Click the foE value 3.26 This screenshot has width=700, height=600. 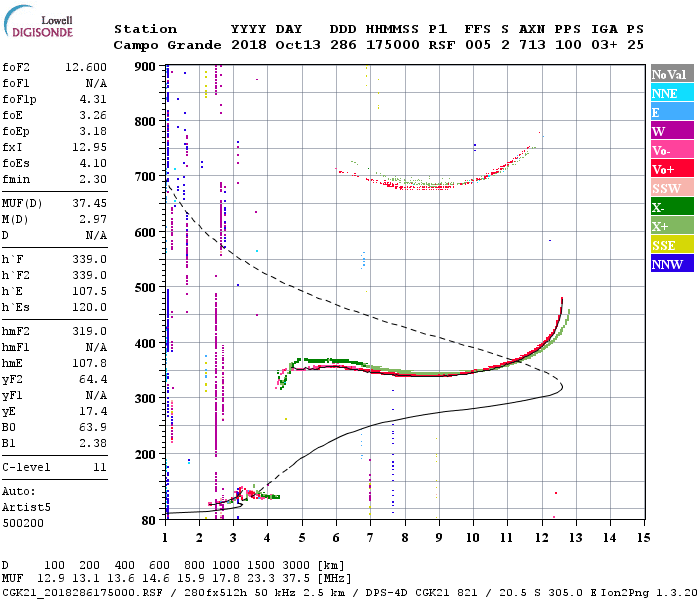(x=93, y=115)
